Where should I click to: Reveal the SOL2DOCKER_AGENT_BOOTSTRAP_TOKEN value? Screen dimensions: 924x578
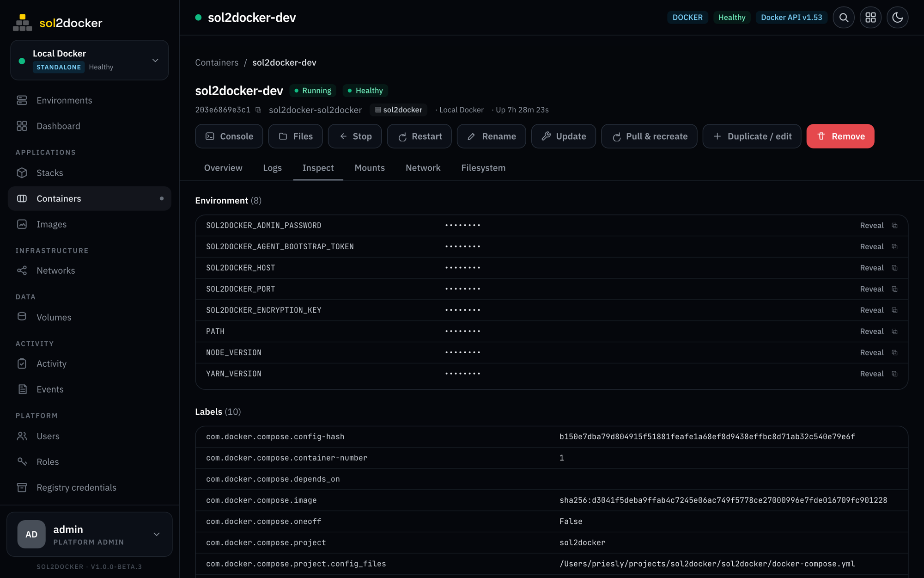(871, 247)
